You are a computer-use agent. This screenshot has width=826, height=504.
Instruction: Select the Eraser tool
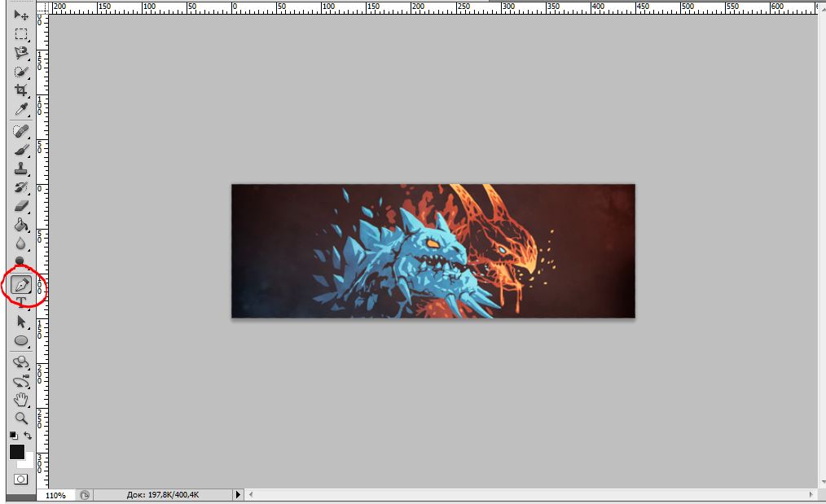coord(21,206)
